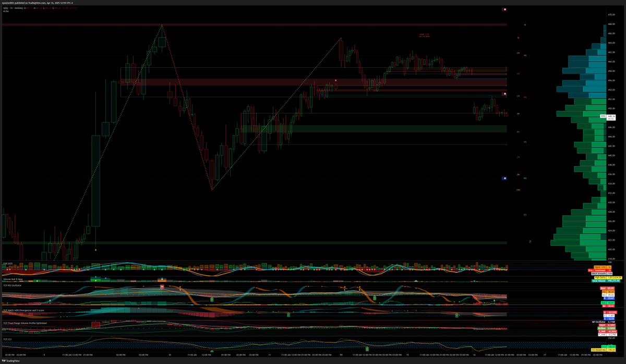This screenshot has height=364, width=626.
Task: Click the TradingView logo at the bottom
Action: click(x=10, y=360)
